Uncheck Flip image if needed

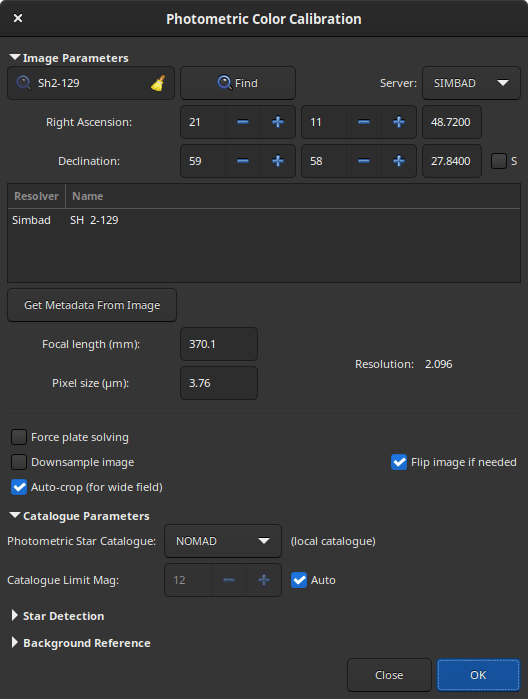point(399,462)
